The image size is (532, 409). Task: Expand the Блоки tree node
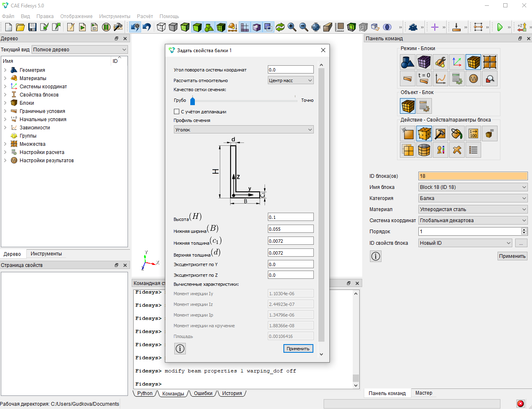point(5,103)
